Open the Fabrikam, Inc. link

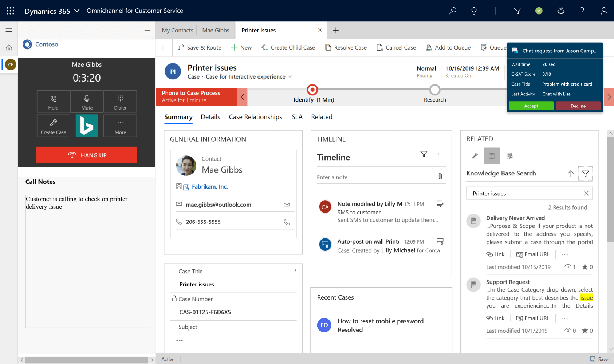tap(209, 186)
